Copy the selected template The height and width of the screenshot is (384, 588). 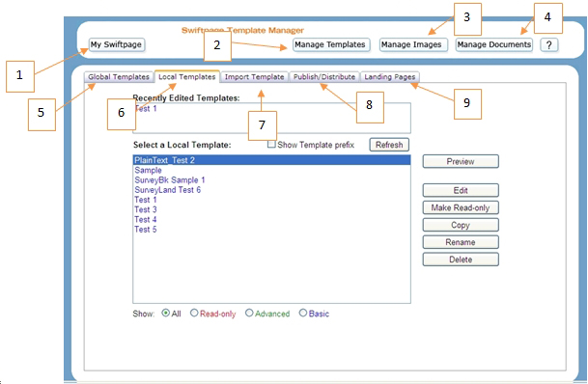tap(461, 225)
